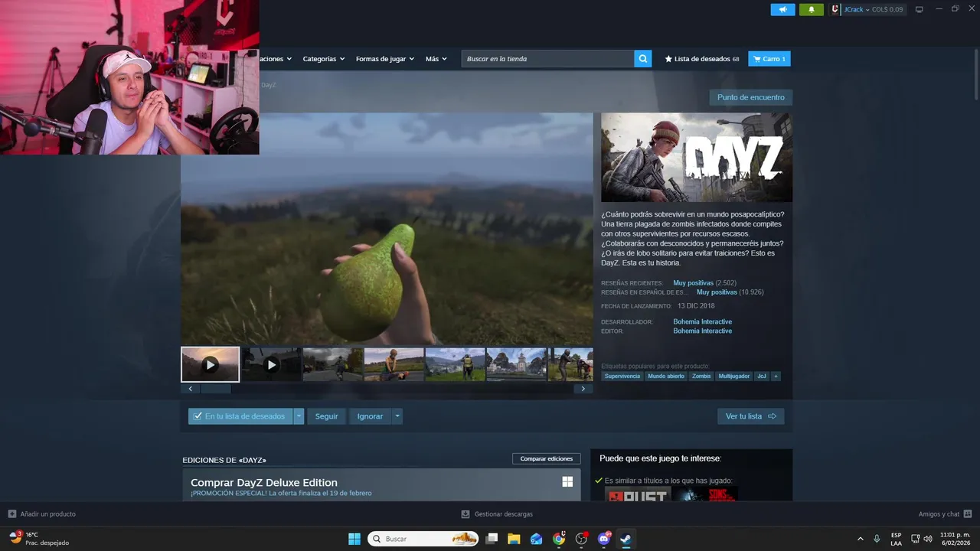This screenshot has width=980, height=551.
Task: Play the first trailer thumbnail
Action: click(x=210, y=364)
